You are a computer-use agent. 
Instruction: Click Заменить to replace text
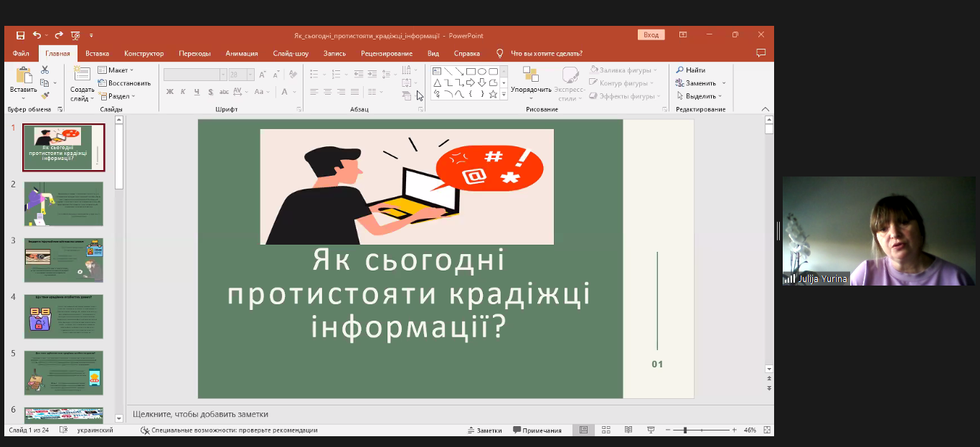coord(696,83)
